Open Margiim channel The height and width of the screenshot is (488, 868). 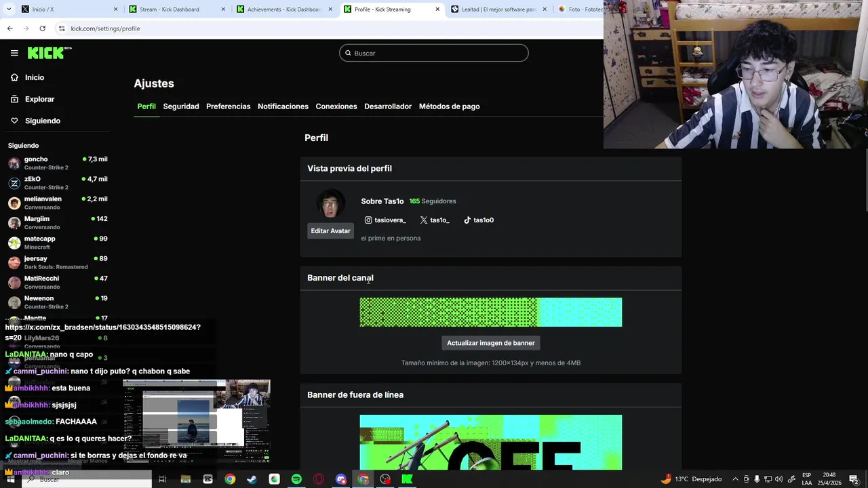click(58, 222)
